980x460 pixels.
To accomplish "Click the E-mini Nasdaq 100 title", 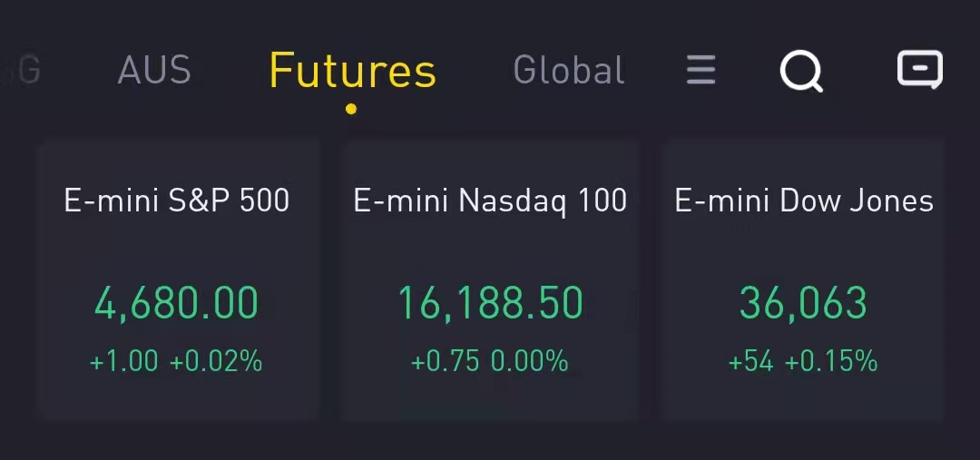I will (490, 201).
